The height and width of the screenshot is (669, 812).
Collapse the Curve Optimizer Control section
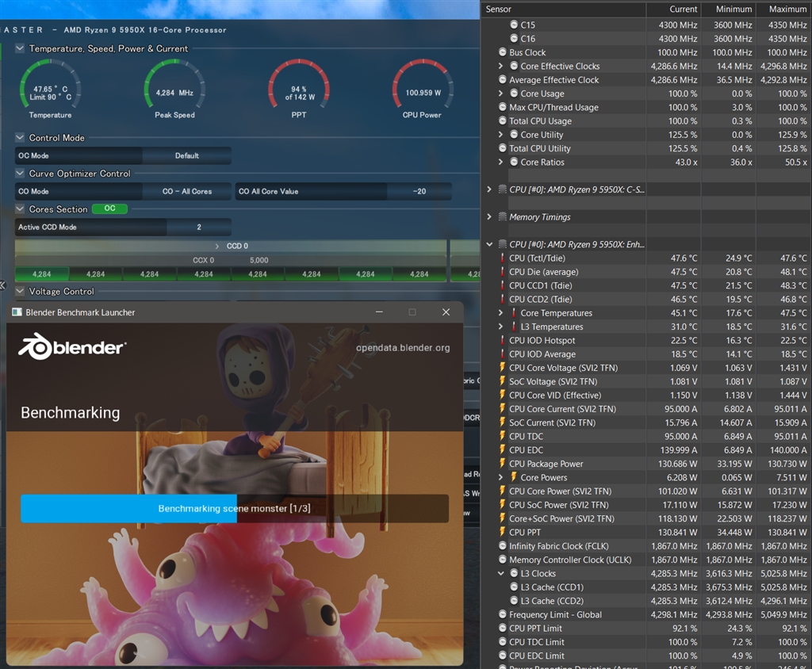click(20, 173)
